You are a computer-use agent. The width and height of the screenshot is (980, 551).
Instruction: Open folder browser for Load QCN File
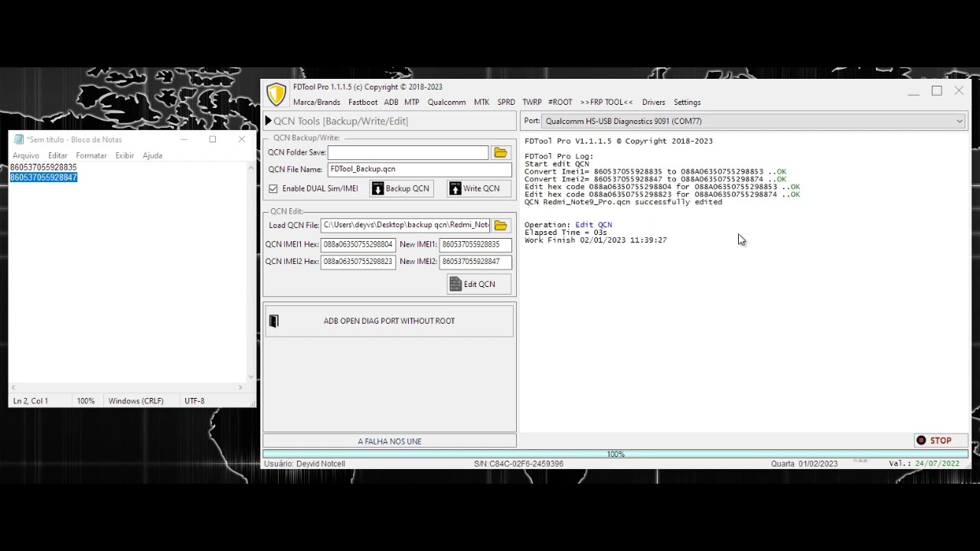(501, 226)
